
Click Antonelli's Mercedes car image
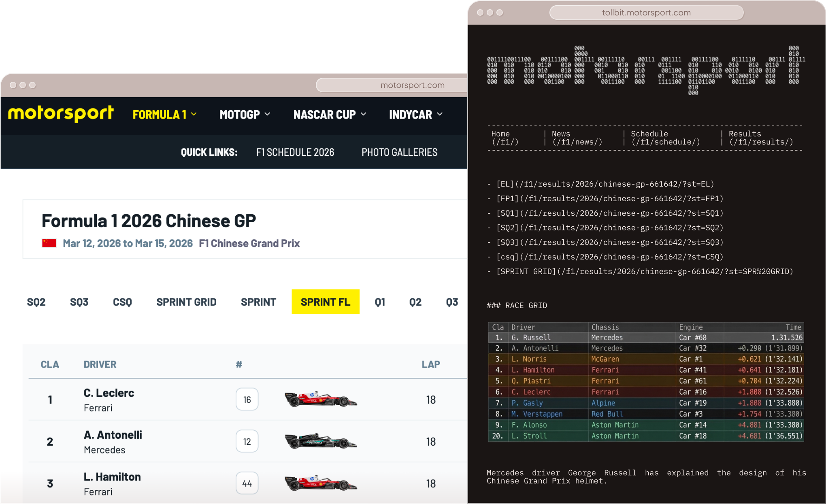click(321, 441)
